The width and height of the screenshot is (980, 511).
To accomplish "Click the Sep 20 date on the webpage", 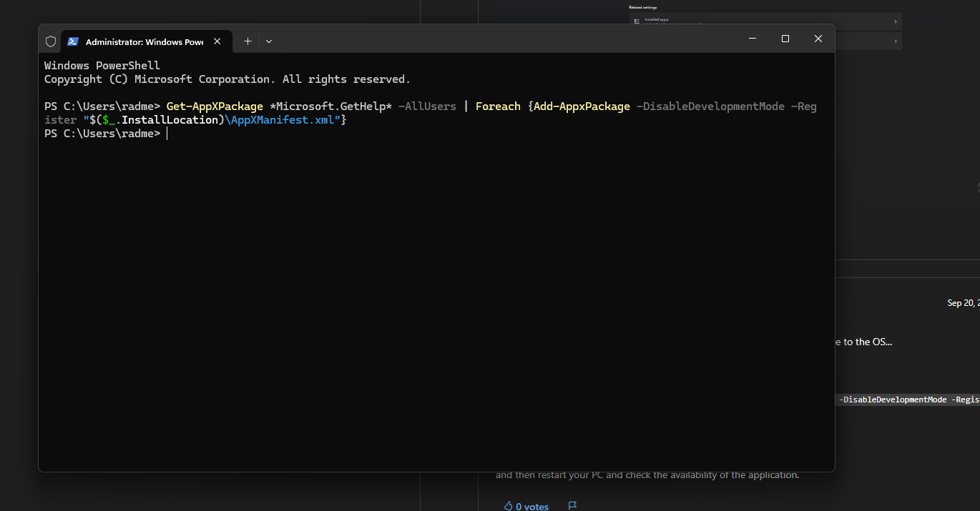I will [964, 303].
